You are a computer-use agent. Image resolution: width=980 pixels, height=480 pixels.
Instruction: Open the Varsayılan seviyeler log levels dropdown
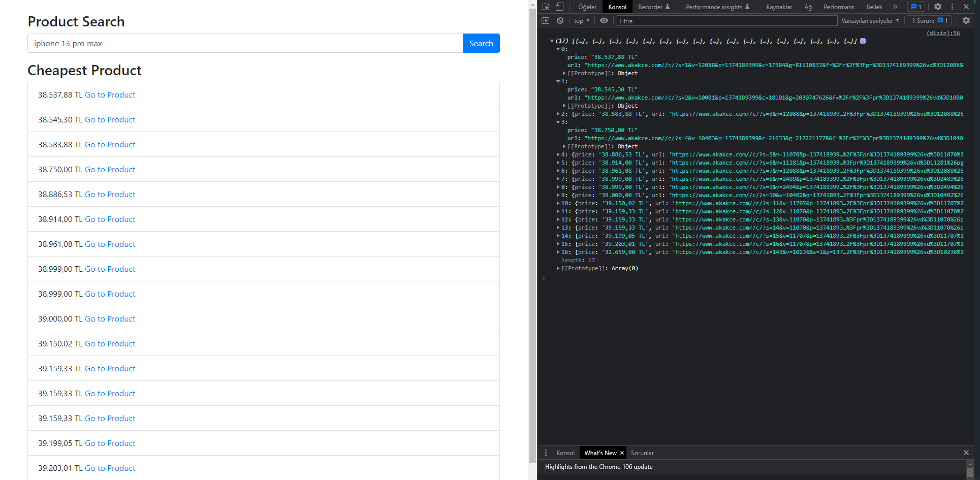pos(870,20)
